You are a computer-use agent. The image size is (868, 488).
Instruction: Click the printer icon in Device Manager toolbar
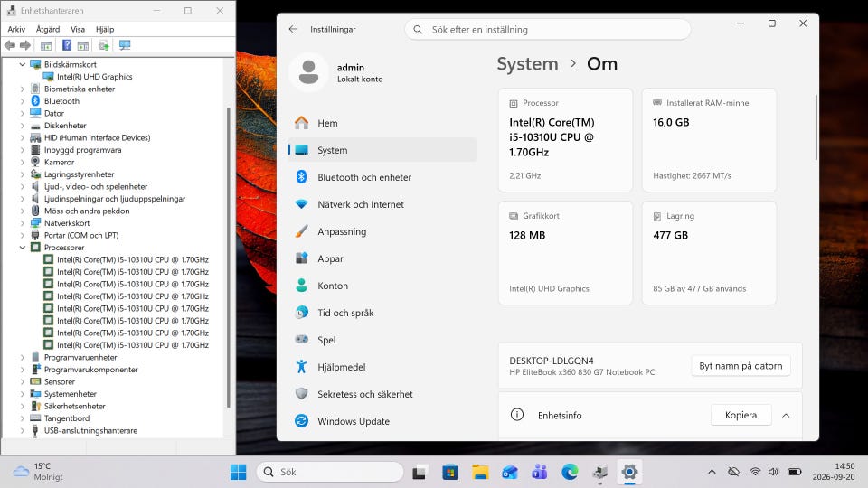pos(103,45)
